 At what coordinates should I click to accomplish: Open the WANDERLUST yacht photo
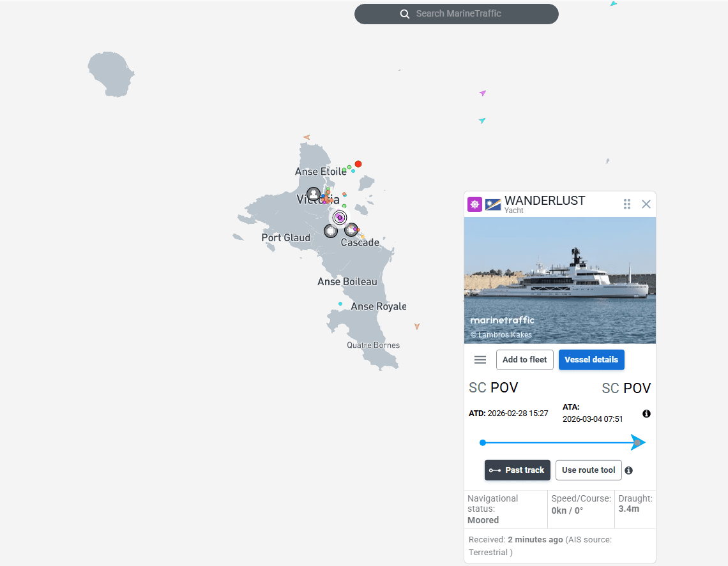point(559,281)
